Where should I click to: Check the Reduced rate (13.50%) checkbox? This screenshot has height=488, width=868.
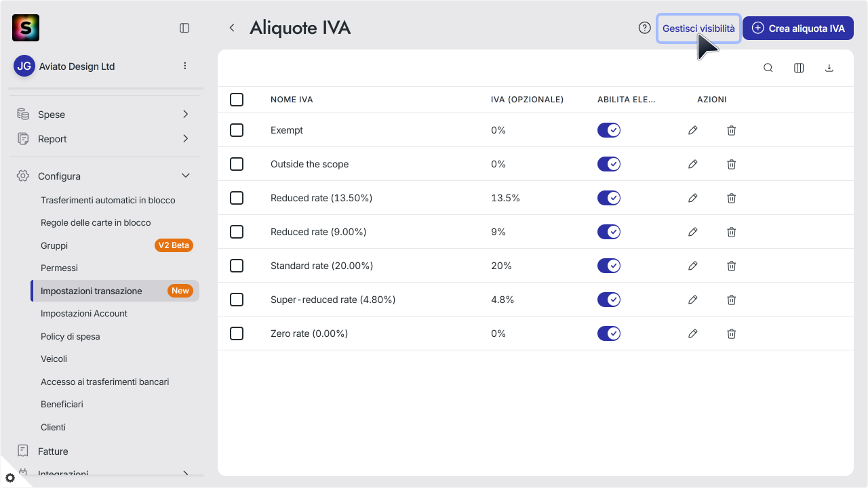tap(237, 198)
